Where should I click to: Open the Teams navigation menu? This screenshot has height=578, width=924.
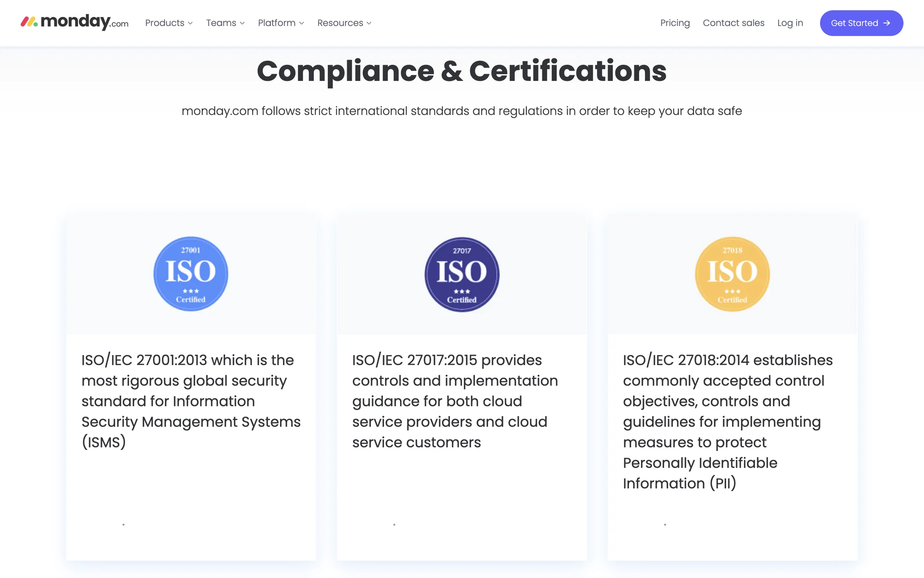pos(221,23)
